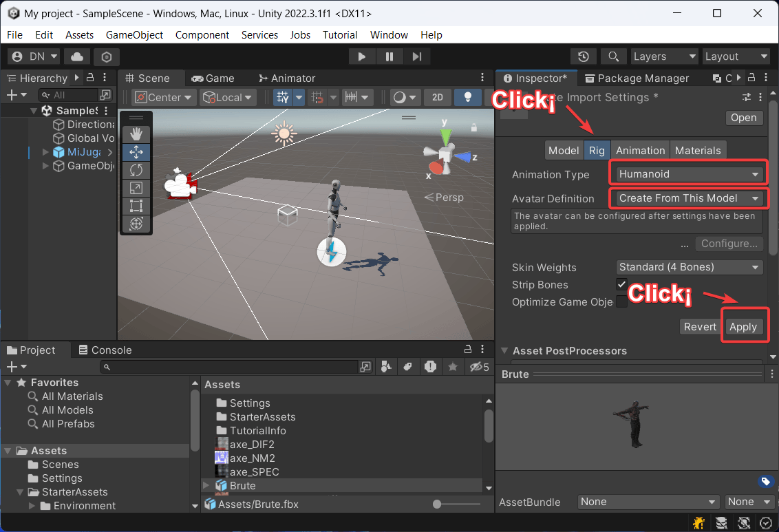
Task: Open the Center pivot mode dropdown
Action: (x=163, y=97)
